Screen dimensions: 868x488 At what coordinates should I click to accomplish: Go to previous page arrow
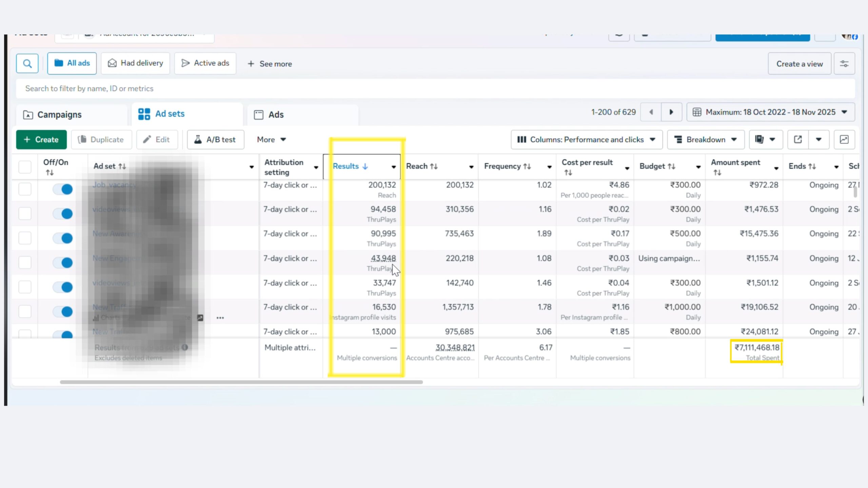click(x=651, y=112)
